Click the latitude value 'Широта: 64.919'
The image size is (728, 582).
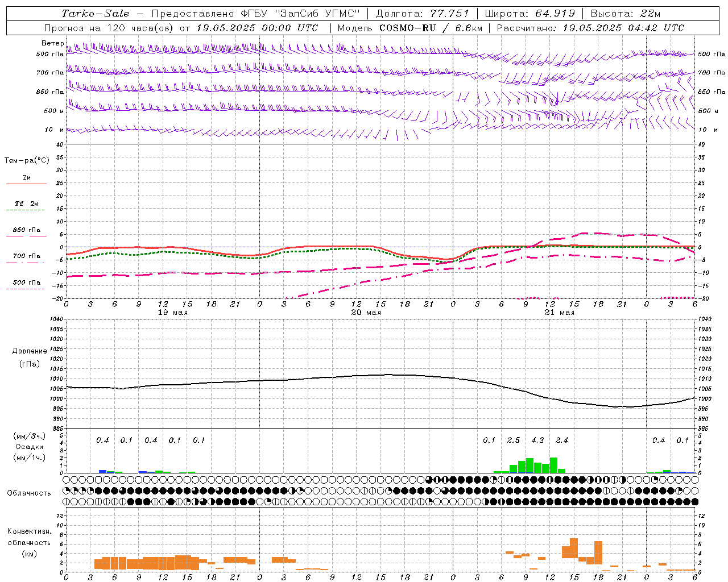click(x=530, y=14)
